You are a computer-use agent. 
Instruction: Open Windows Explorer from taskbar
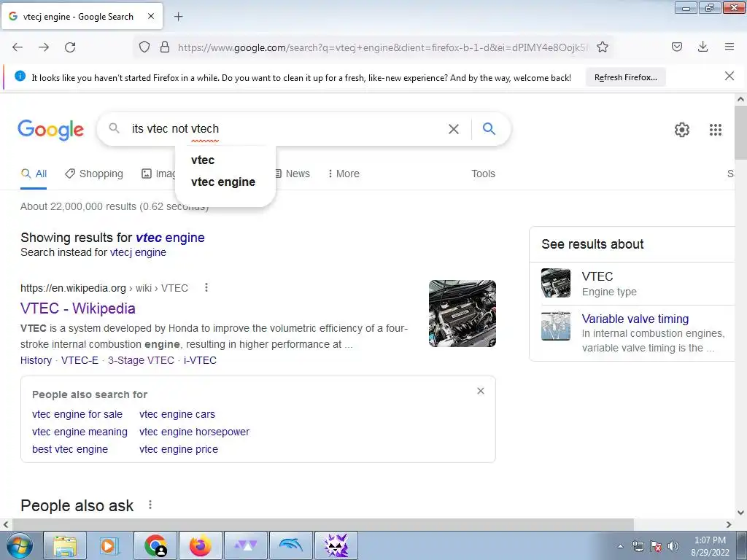click(65, 546)
